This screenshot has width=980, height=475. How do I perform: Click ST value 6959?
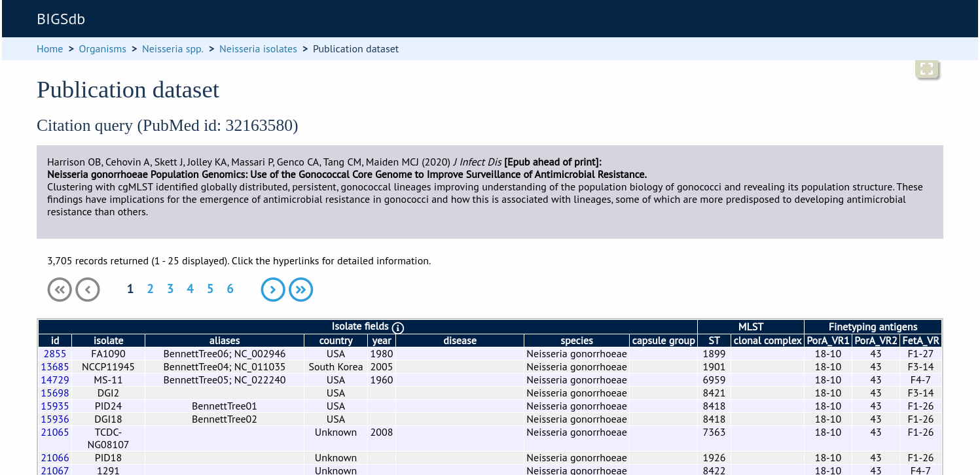coord(714,380)
